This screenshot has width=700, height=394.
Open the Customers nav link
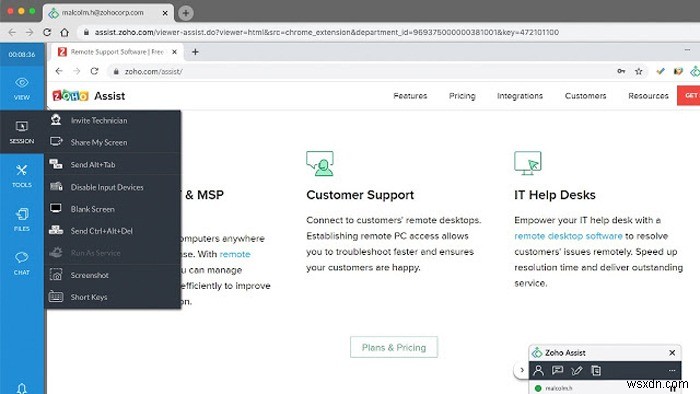coord(586,96)
